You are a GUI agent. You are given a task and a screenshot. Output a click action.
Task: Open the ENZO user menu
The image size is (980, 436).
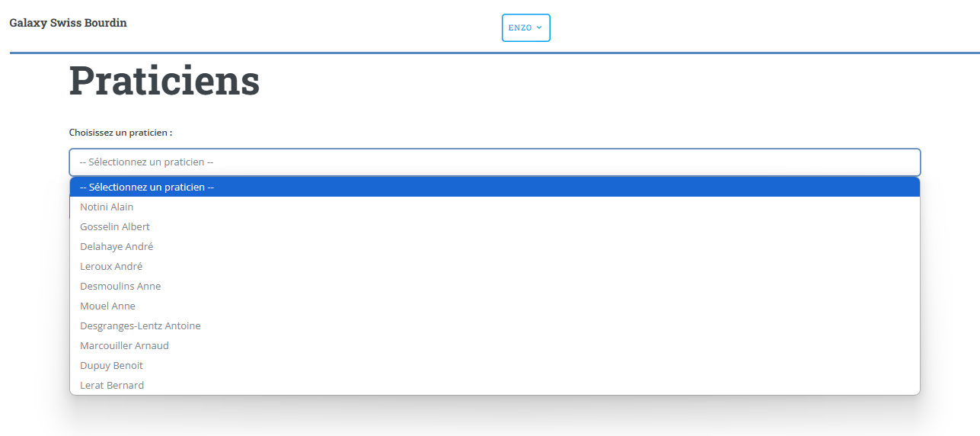(x=525, y=27)
